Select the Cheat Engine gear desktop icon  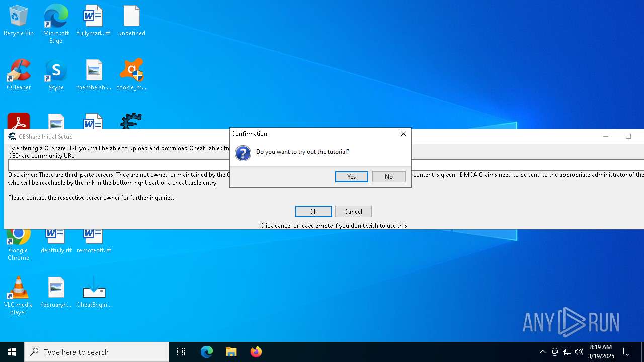pos(131,121)
